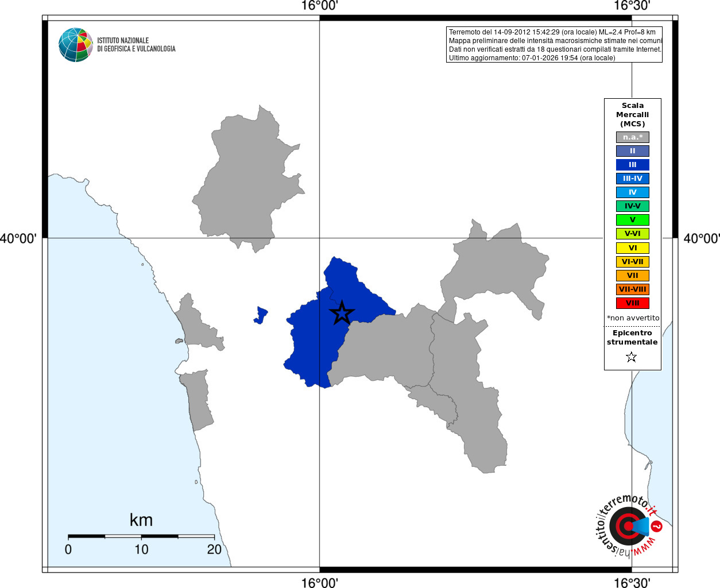Click the '20' mark on the scale bar
Image resolution: width=720 pixels, height=588 pixels.
pyautogui.click(x=214, y=550)
